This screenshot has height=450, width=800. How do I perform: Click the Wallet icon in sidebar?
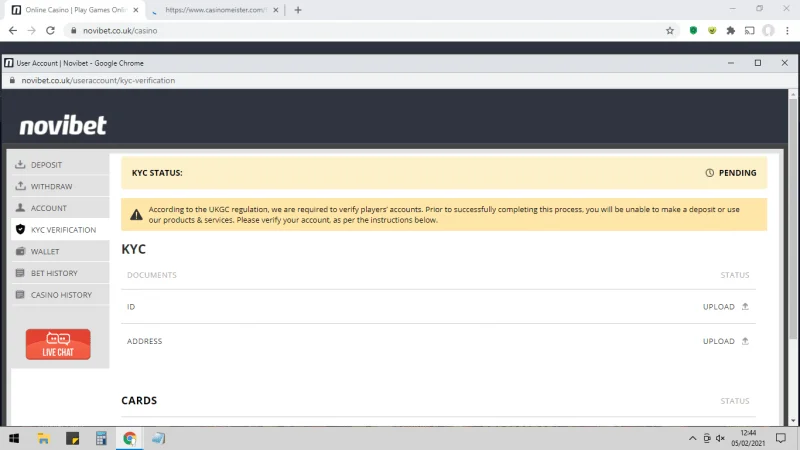[x=20, y=251]
